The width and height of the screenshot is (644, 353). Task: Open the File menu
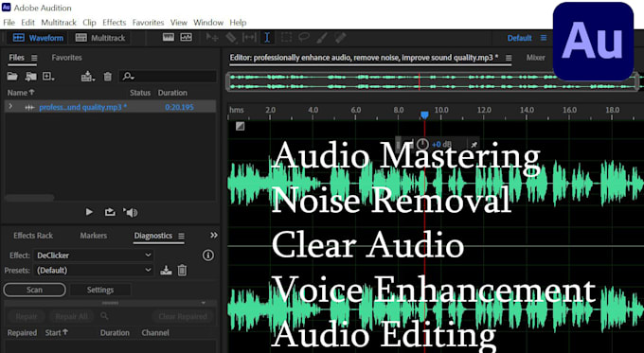(9, 22)
